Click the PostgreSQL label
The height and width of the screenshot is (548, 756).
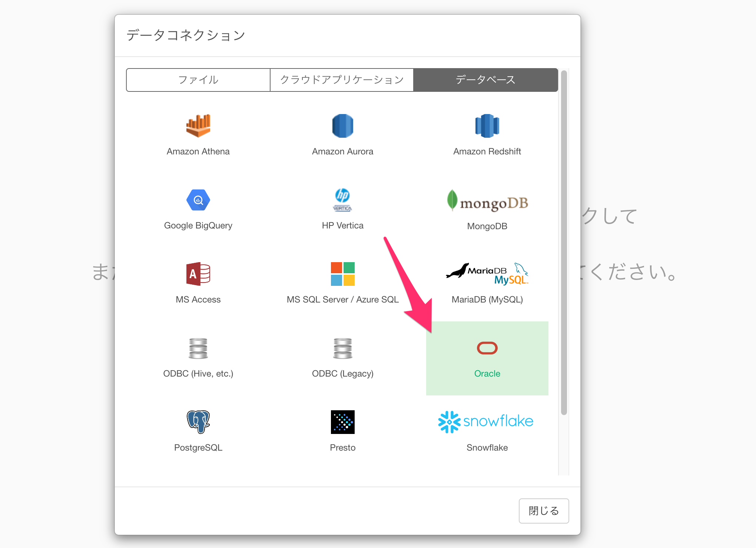pyautogui.click(x=198, y=448)
